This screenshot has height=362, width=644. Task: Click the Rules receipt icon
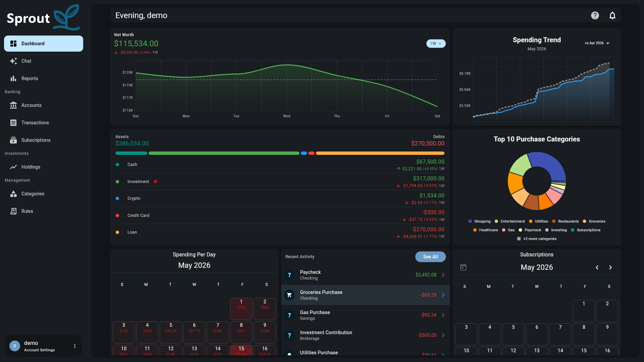pos(13,211)
